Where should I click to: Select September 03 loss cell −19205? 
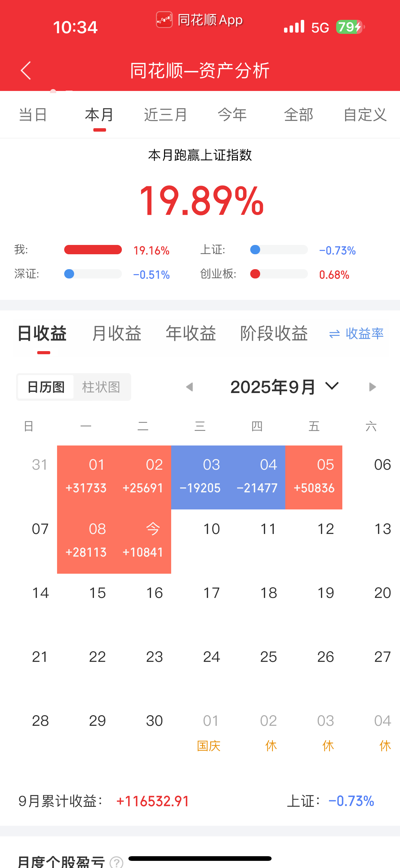pos(200,477)
